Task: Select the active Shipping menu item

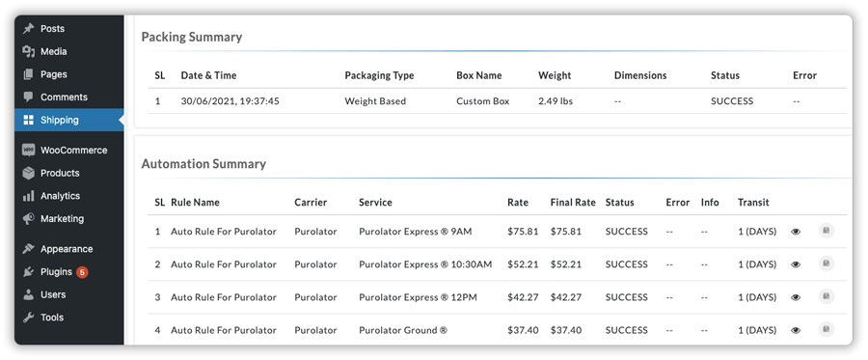Action: 69,120
